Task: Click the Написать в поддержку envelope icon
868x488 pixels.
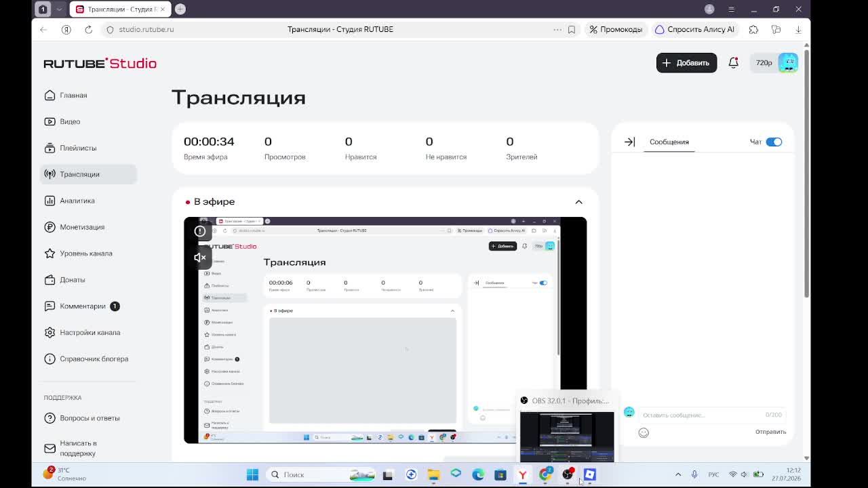Action: 50,448
